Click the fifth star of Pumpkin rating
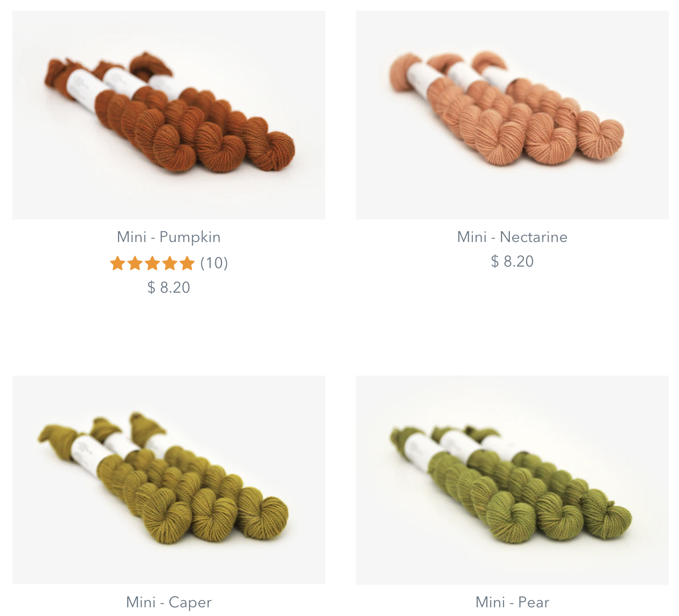The height and width of the screenshot is (616, 679). (187, 263)
